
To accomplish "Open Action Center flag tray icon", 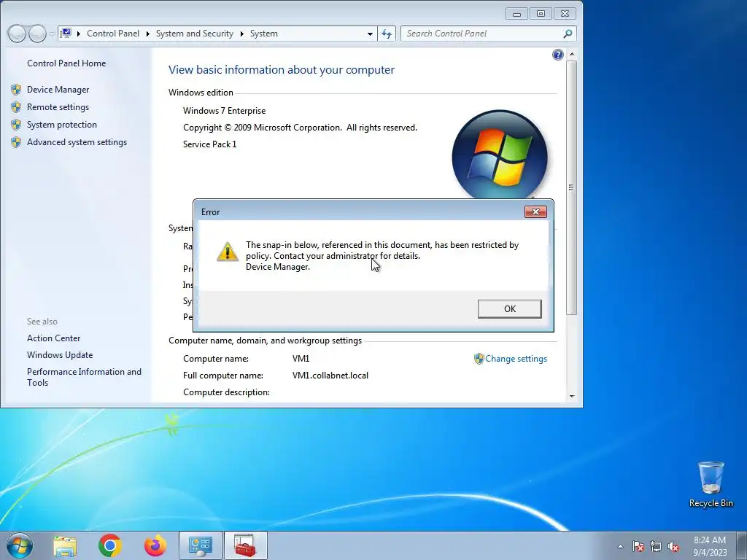I will click(x=638, y=546).
